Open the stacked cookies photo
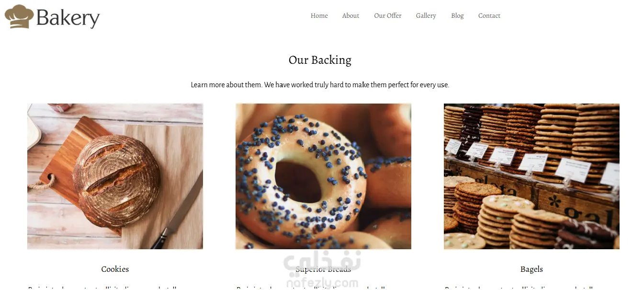 (531, 176)
